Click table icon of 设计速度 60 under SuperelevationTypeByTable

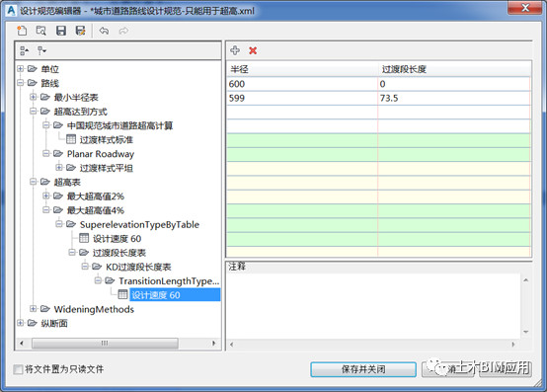coord(84,238)
